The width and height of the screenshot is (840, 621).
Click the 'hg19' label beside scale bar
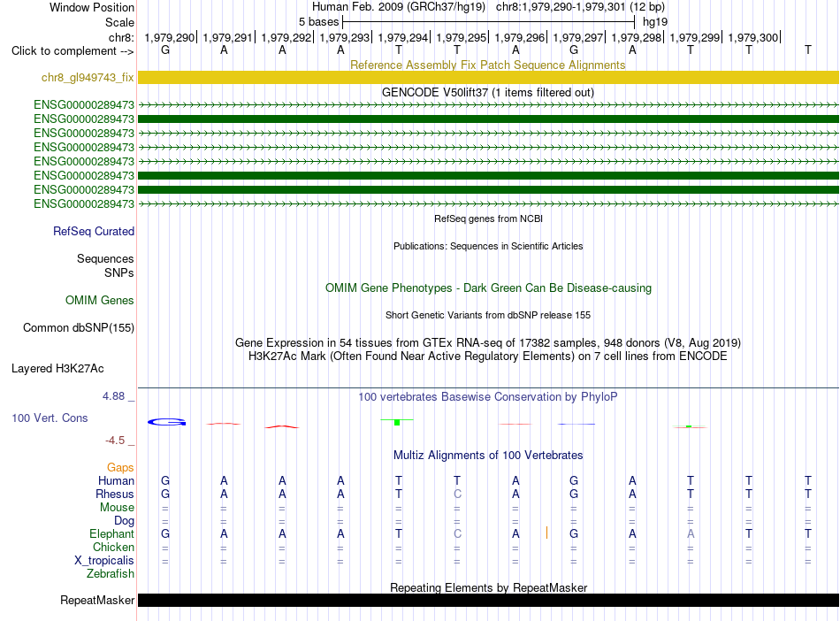pos(654,22)
